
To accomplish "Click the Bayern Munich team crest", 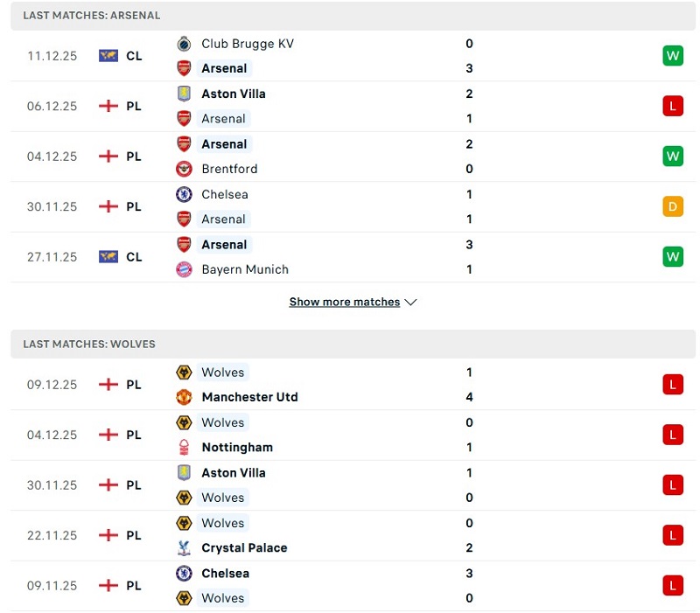I will click(x=185, y=269).
